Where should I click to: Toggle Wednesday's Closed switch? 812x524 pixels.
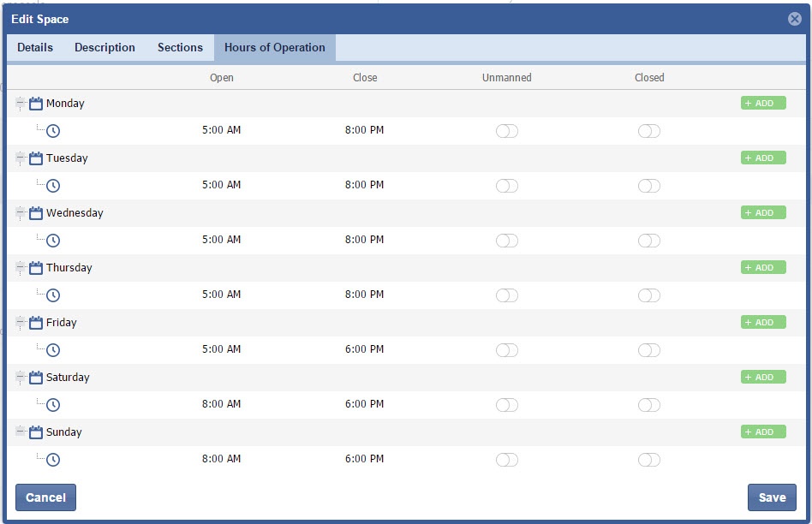tap(649, 241)
